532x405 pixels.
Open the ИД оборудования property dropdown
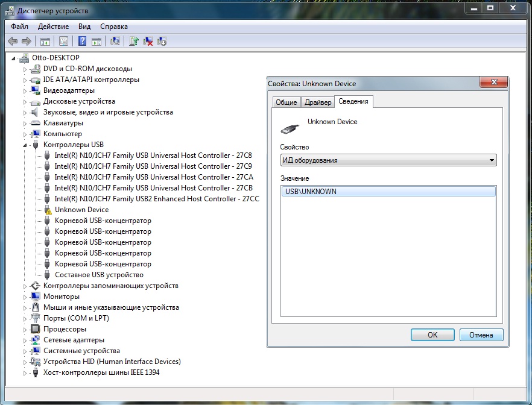388,160
